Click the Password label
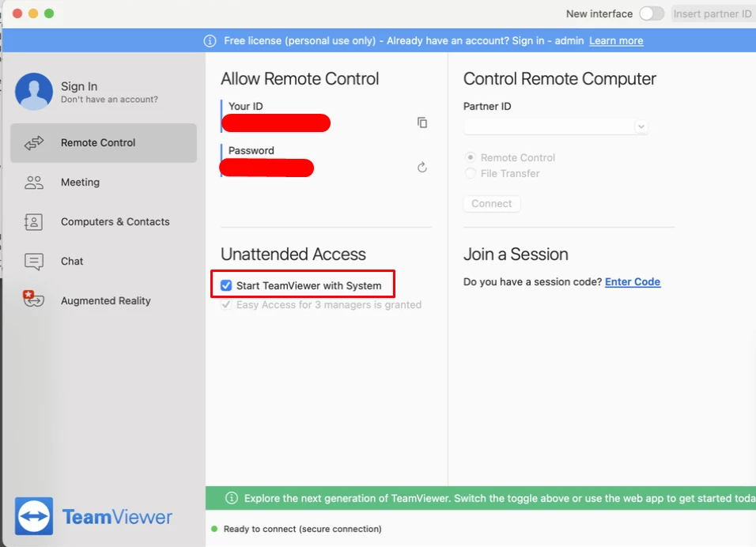 251,150
